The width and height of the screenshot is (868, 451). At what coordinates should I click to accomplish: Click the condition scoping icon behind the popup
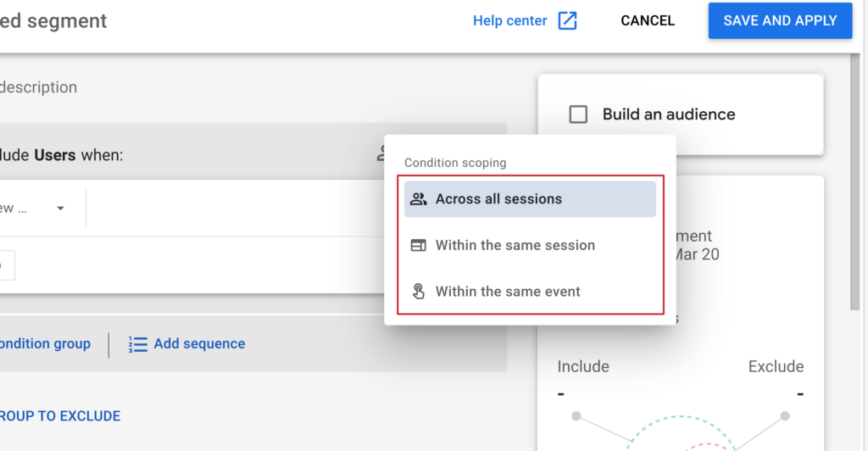click(381, 155)
